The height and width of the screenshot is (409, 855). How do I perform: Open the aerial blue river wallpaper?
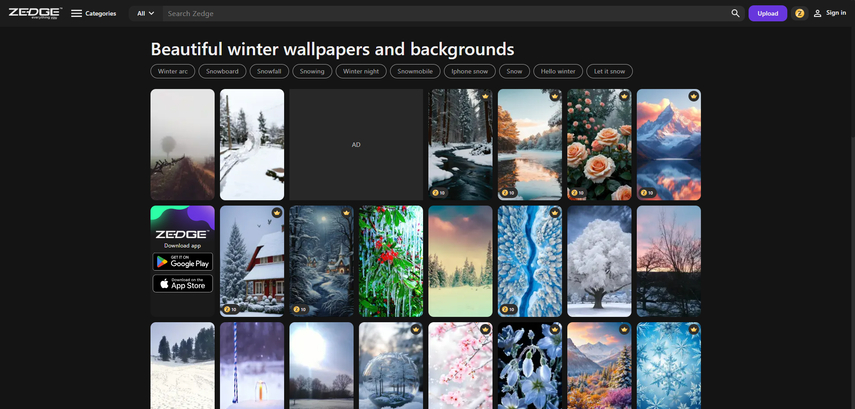tap(530, 261)
